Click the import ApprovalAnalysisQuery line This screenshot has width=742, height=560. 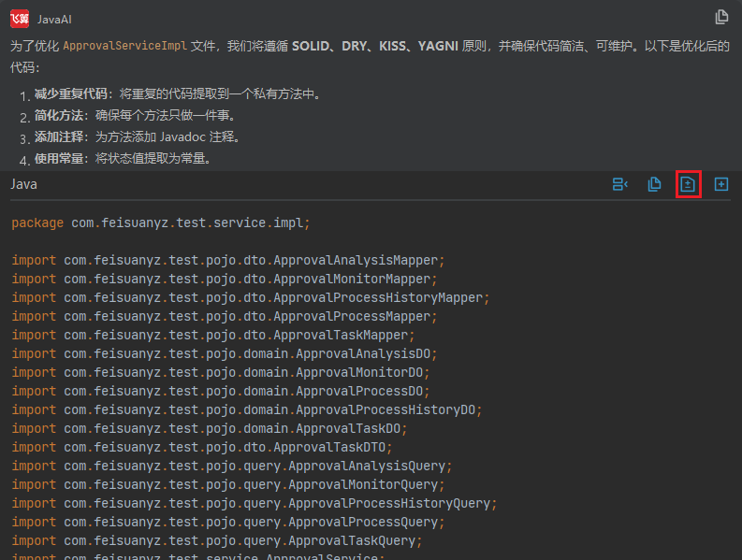click(232, 466)
